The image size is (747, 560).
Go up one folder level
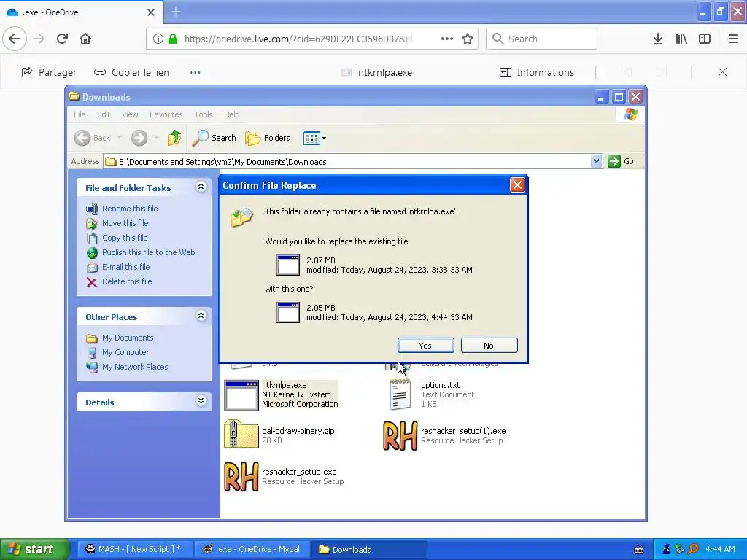pyautogui.click(x=174, y=138)
